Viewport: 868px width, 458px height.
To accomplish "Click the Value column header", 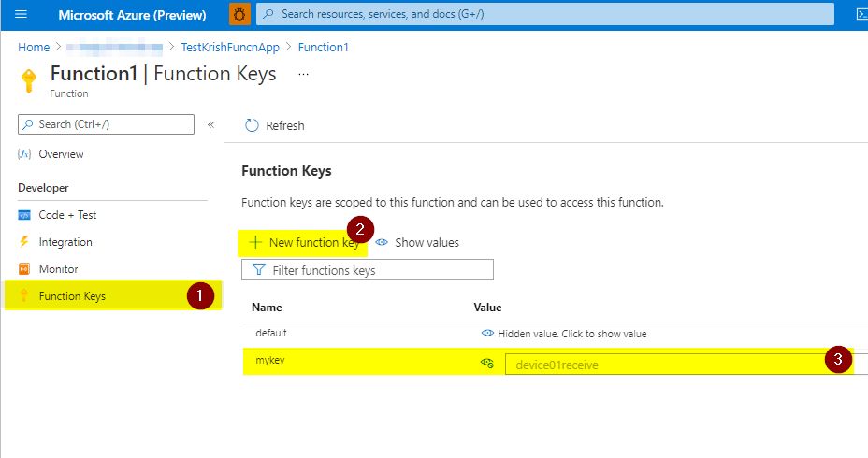I will [x=487, y=308].
